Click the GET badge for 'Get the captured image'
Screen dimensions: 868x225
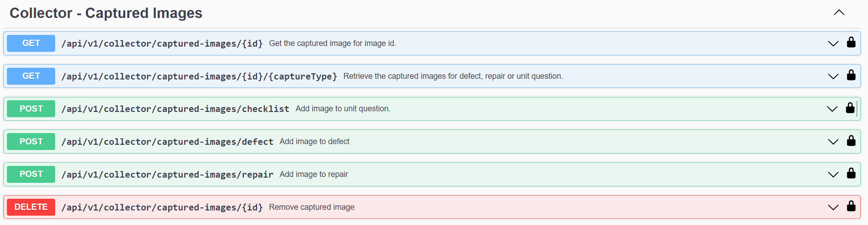pos(31,43)
